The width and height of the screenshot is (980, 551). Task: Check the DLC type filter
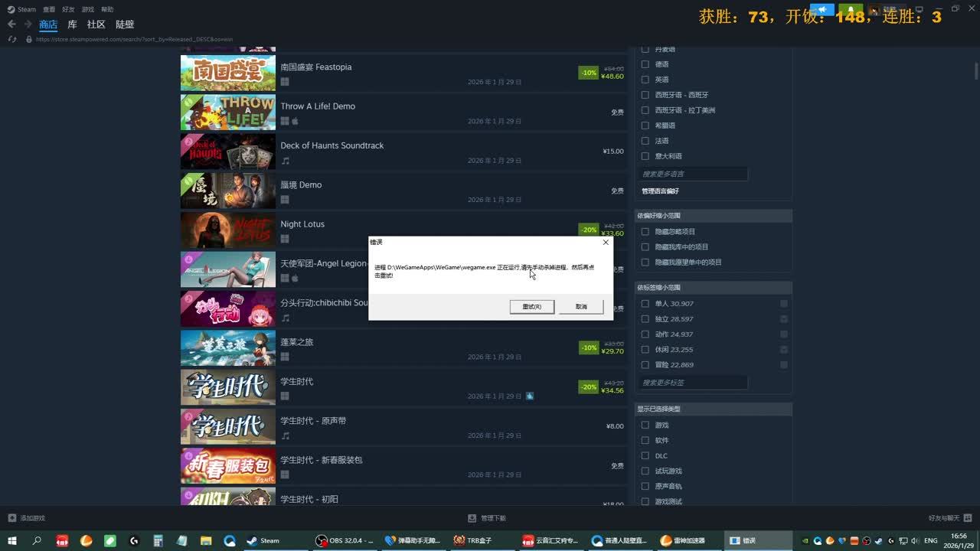[x=645, y=455]
